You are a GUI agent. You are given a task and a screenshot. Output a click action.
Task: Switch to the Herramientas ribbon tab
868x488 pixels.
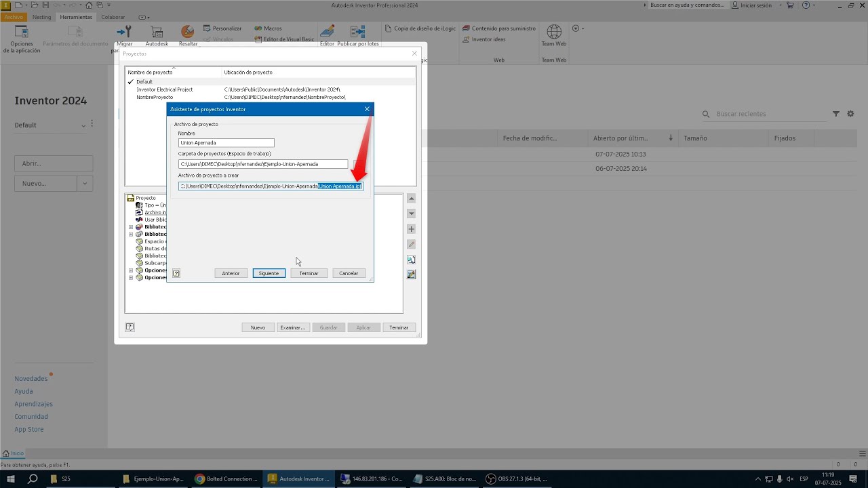pyautogui.click(x=76, y=17)
